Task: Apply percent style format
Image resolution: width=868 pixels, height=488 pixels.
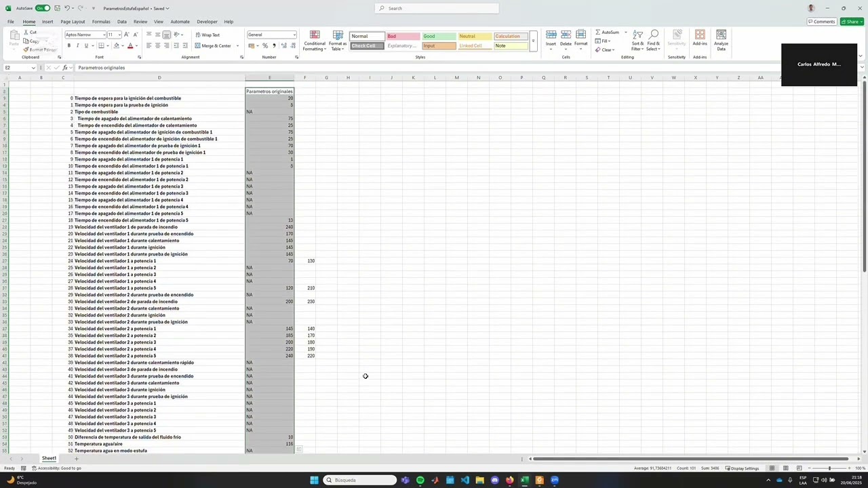Action: pos(265,45)
